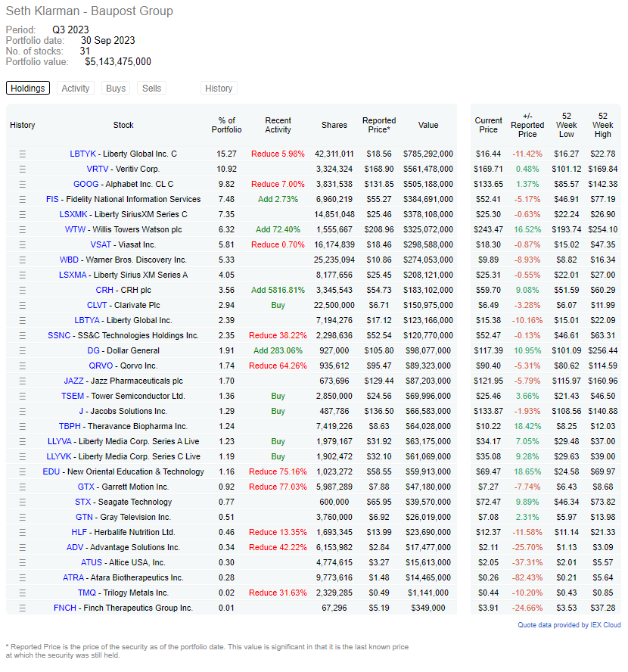Open history icon for LLYVA row
Viewport: 628px width, 672px height.
click(22, 442)
